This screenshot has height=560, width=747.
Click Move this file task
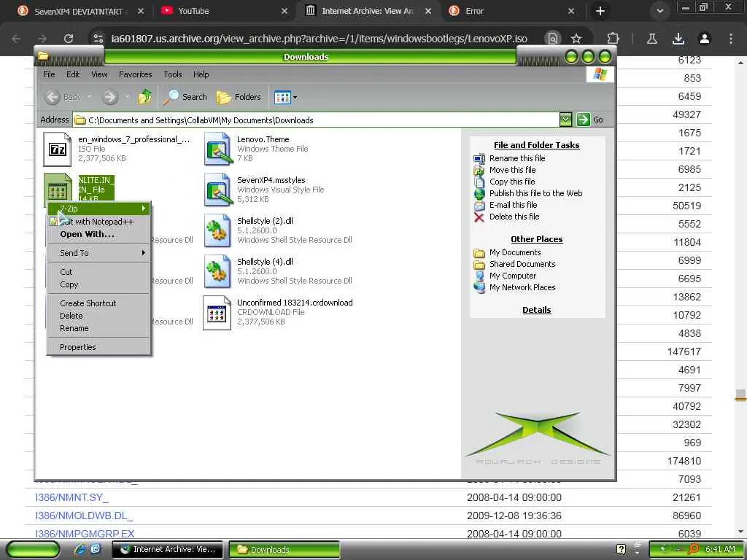[513, 170]
